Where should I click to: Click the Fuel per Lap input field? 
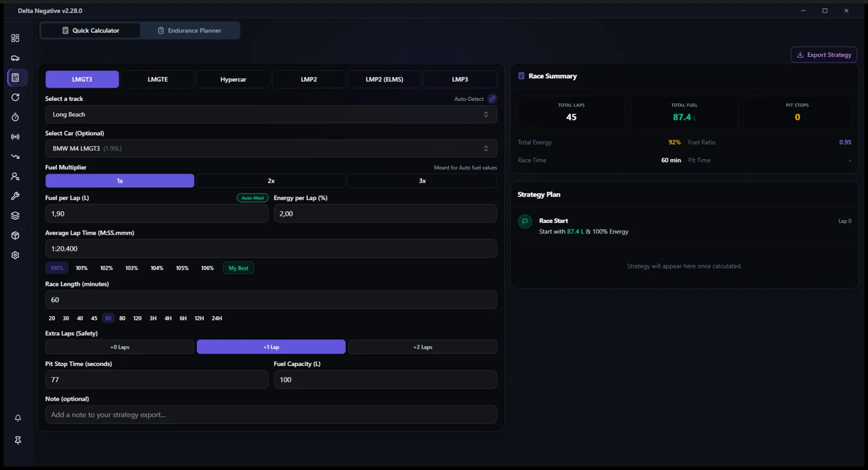click(157, 214)
